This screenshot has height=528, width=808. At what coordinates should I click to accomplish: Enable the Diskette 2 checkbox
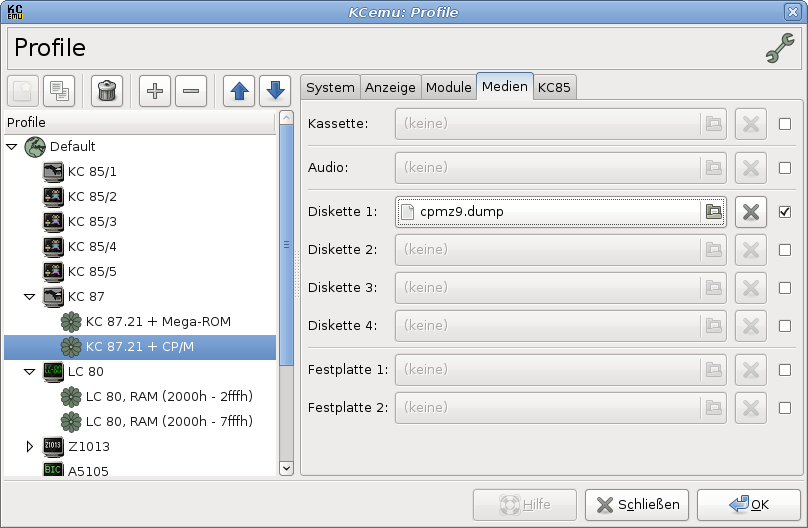click(x=785, y=250)
